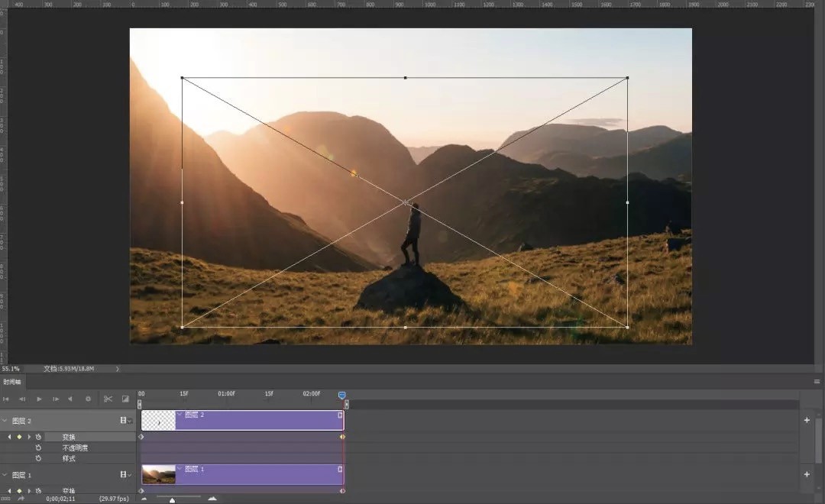The image size is (825, 504).
Task: Open the timeline settings gear
Action: pyautogui.click(x=88, y=399)
